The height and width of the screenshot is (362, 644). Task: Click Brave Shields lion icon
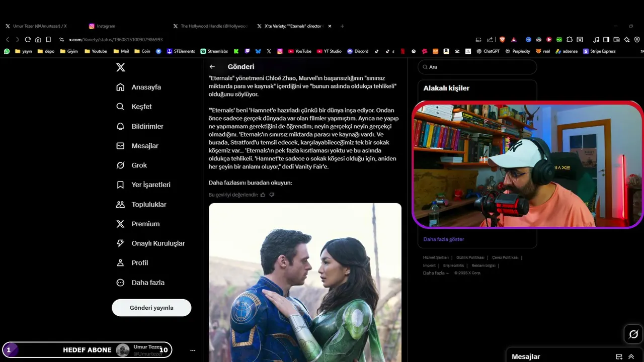tap(502, 39)
